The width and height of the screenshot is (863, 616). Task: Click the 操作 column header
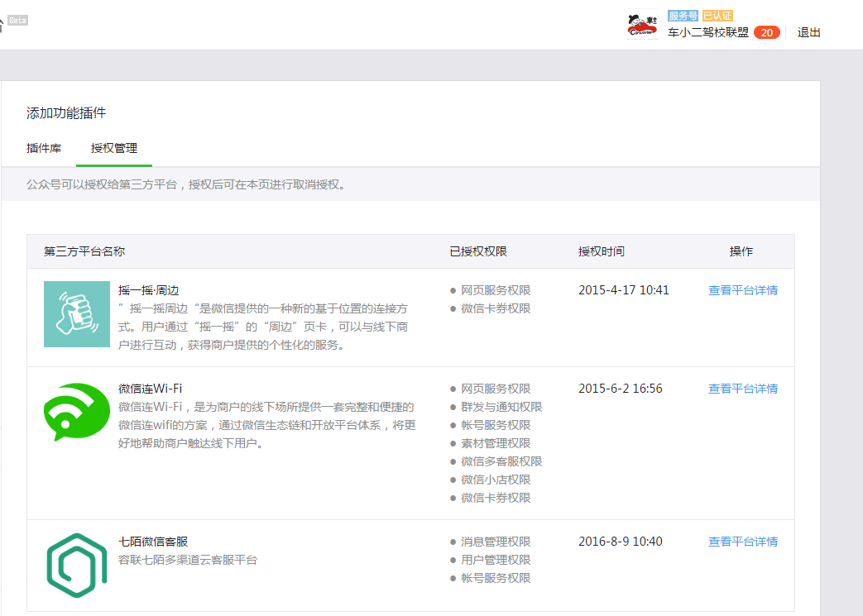click(x=741, y=251)
